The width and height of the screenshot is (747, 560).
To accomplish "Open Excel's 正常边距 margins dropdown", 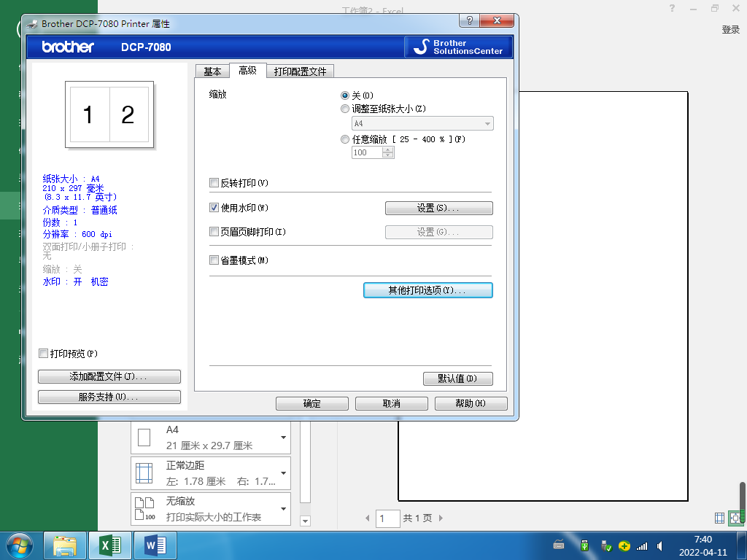I will tap(211, 473).
